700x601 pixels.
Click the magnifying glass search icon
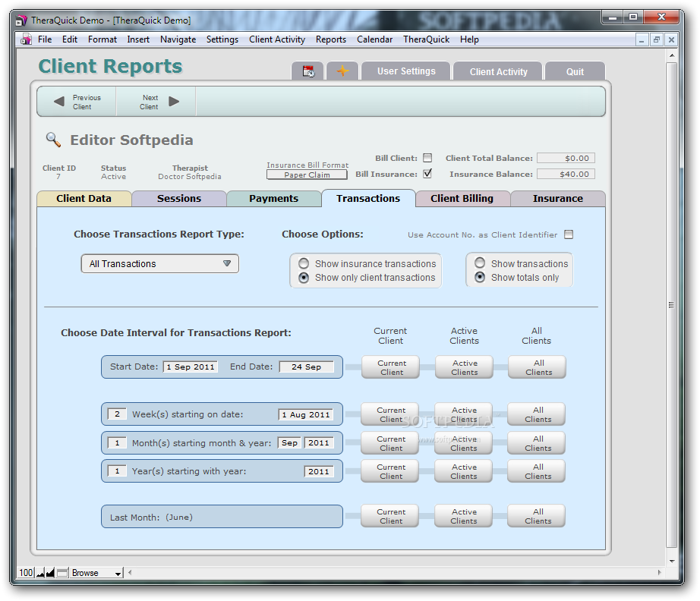54,140
